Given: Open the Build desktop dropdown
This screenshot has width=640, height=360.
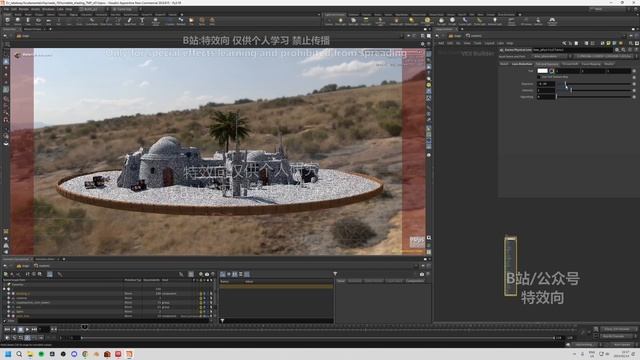Looking at the screenshot, I should (92, 9).
